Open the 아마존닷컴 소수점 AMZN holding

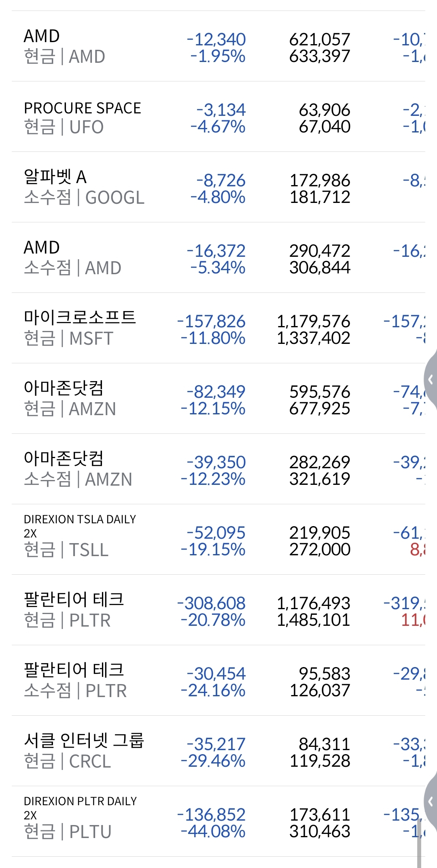(x=78, y=469)
